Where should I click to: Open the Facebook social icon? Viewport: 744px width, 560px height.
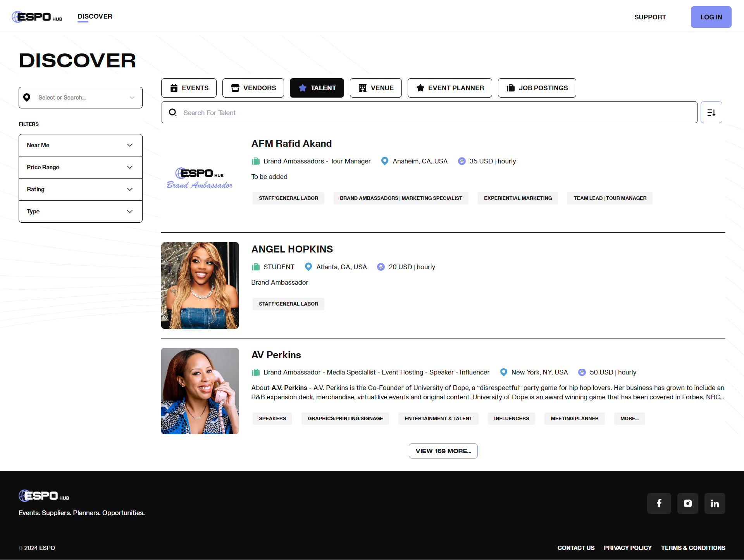659,503
